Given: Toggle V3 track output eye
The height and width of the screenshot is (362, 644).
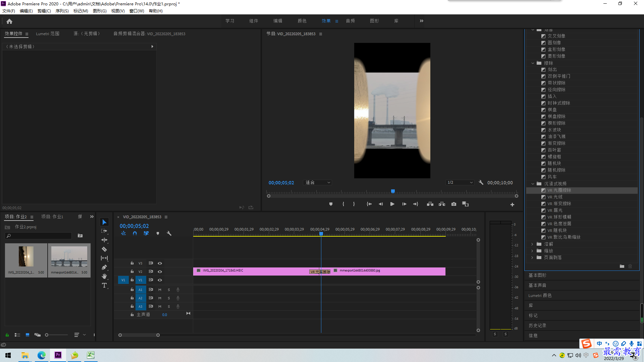Looking at the screenshot, I should pos(160,263).
